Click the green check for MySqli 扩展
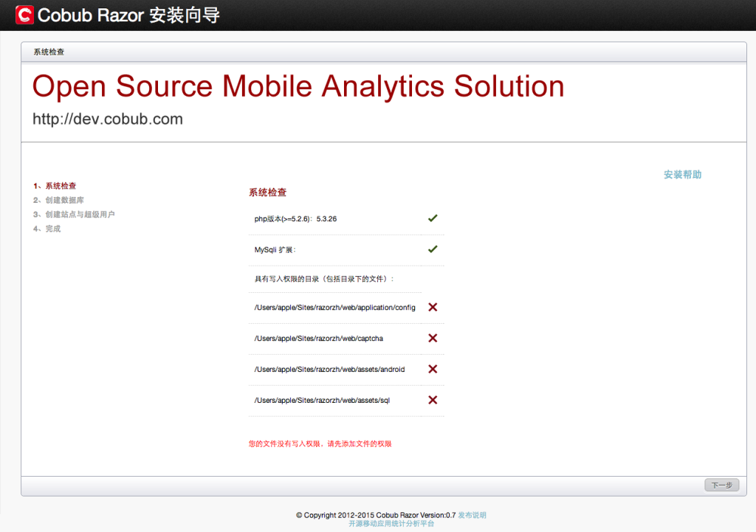Image resolution: width=756 pixels, height=532 pixels. pyautogui.click(x=433, y=249)
